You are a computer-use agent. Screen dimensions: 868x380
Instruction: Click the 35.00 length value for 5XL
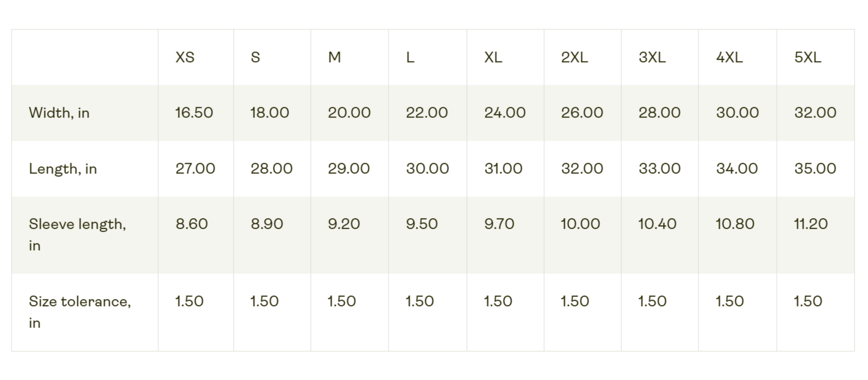815,168
